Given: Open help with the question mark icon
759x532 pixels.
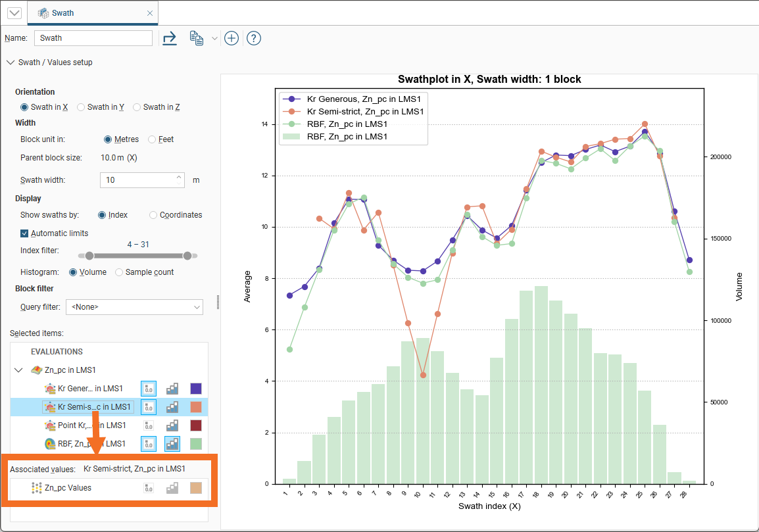Looking at the screenshot, I should tap(254, 38).
